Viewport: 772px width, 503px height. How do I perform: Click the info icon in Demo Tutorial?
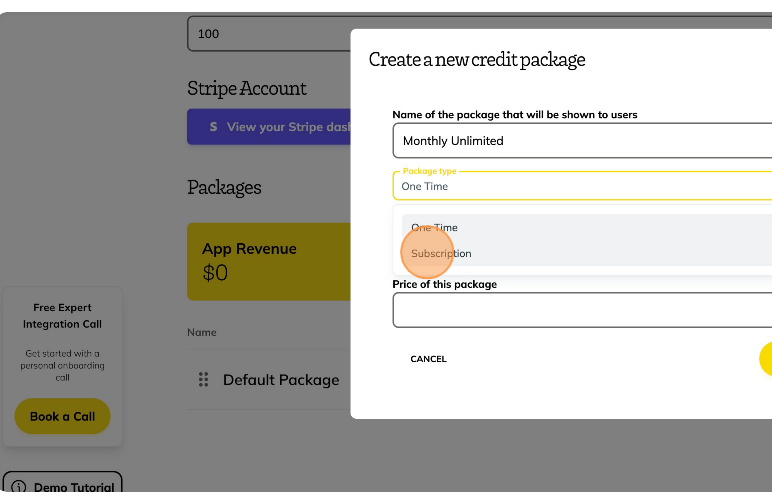click(19, 487)
